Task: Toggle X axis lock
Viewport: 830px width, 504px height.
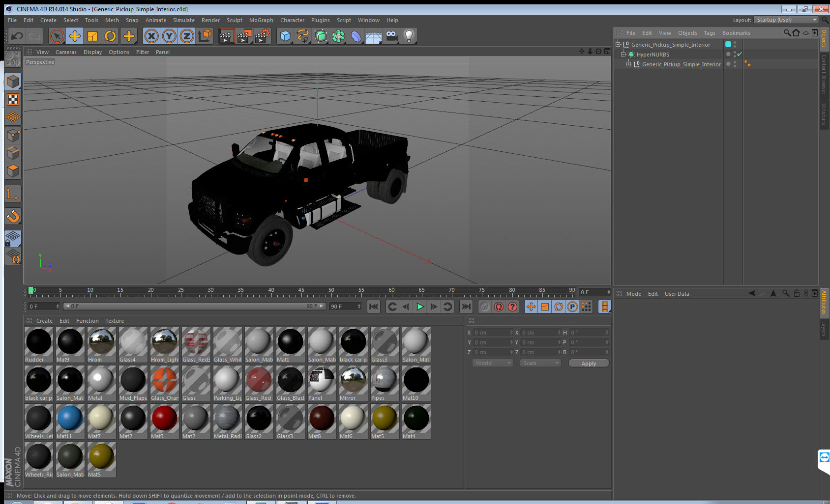Action: [151, 36]
